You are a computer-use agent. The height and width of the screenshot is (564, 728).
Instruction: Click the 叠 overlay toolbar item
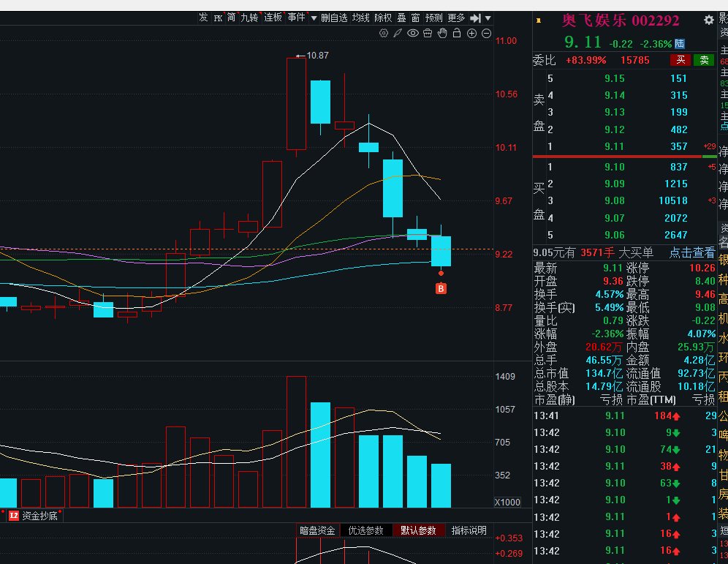pyautogui.click(x=401, y=18)
